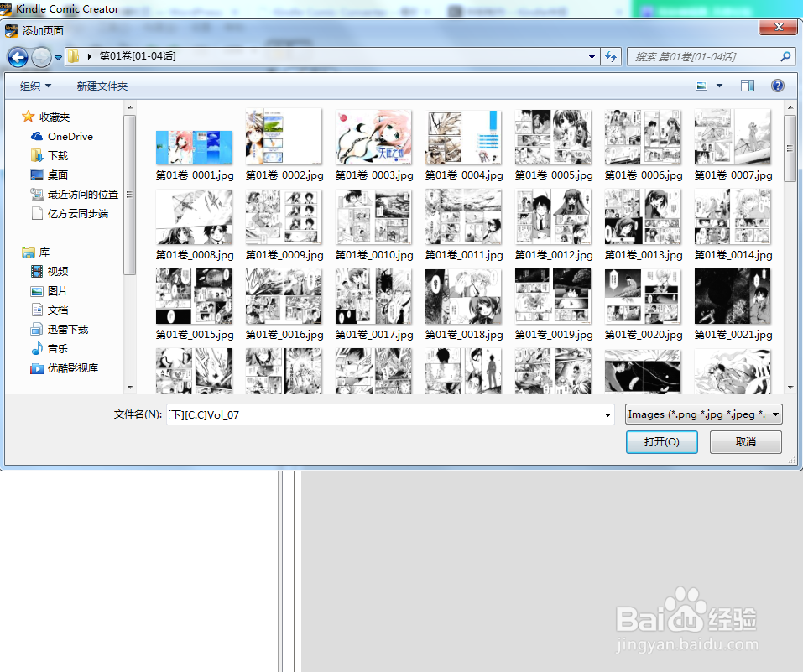Select thumbnail 第01卷_0018.jpg

point(463,296)
